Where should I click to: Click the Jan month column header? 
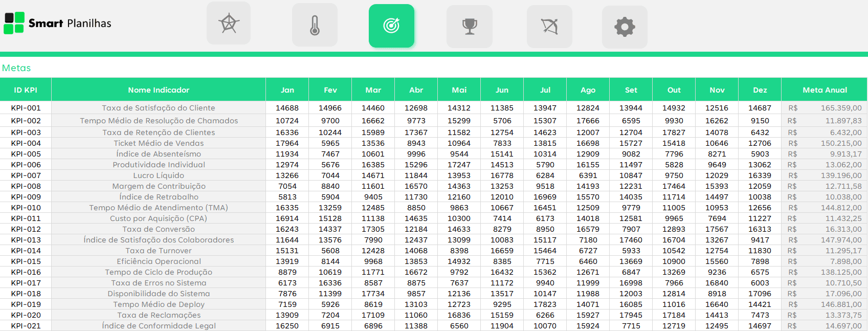coord(287,90)
